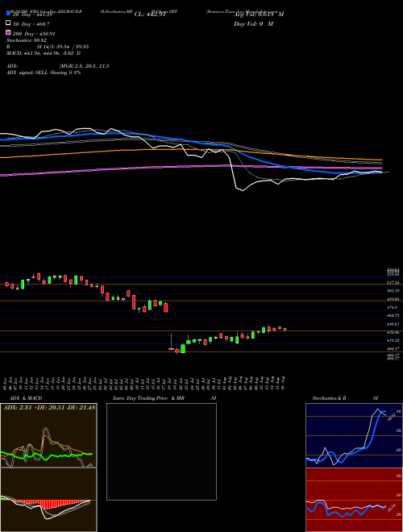Click the 'Stochastics: 89.82' readout
Image resolution: width=403 pixels, height=532 pixels.
tap(27, 40)
